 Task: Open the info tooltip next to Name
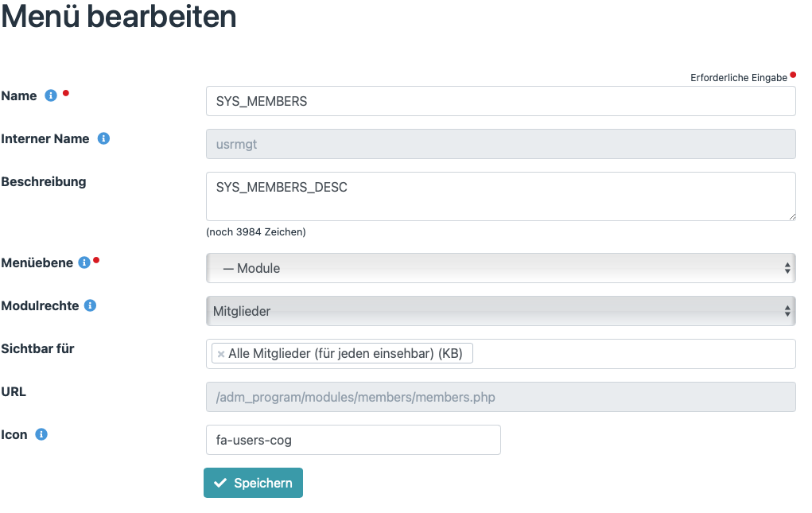[x=51, y=95]
